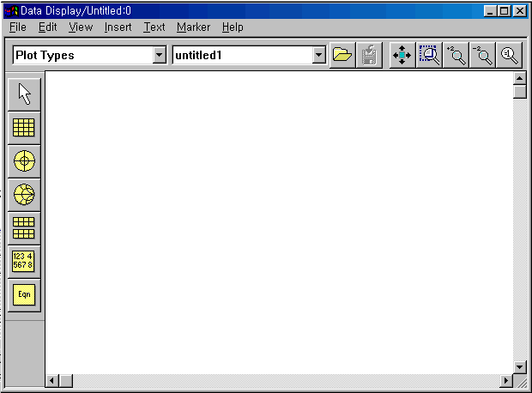Open the File menu
Viewport: 532px width, 393px height.
point(18,27)
